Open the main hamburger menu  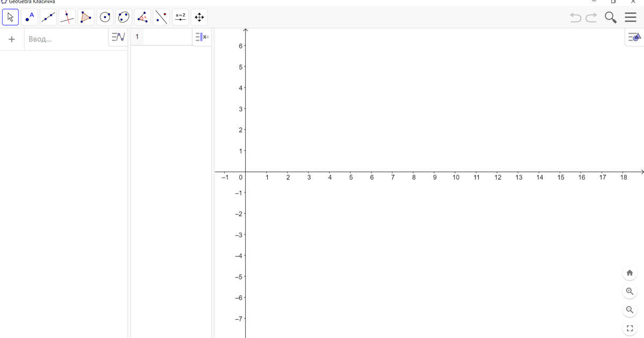pos(631,17)
